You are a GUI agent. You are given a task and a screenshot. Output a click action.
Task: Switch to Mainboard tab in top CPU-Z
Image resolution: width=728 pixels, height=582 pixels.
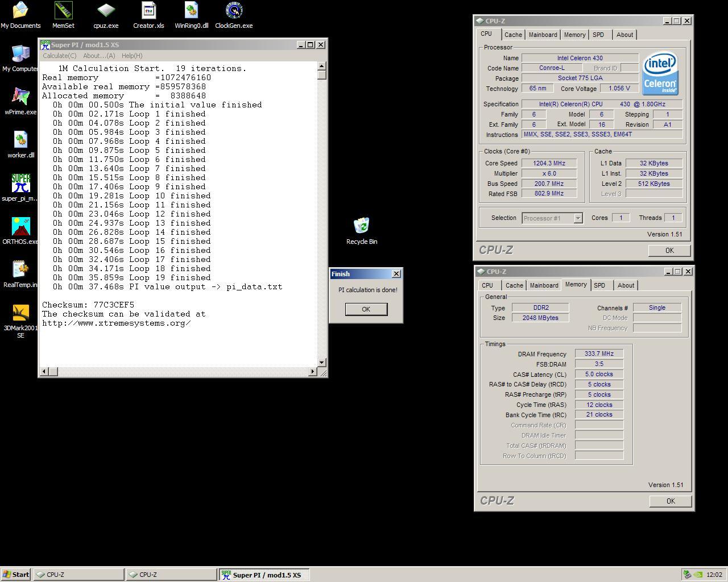[x=543, y=35]
